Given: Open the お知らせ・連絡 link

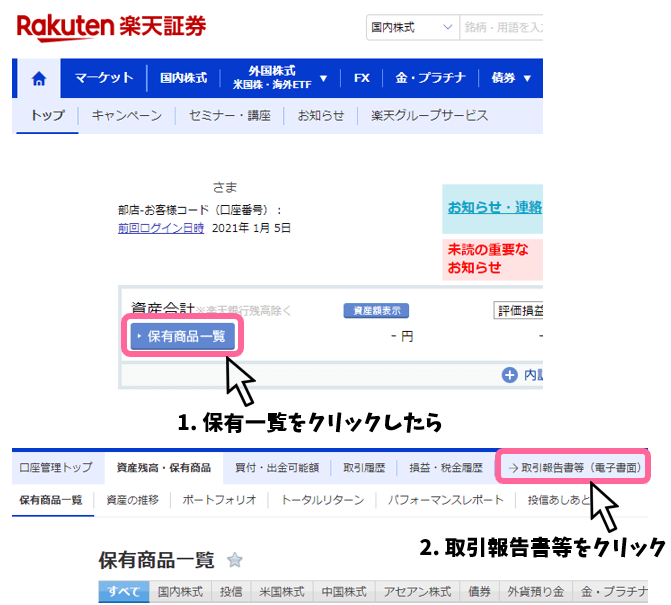Looking at the screenshot, I should [x=495, y=207].
